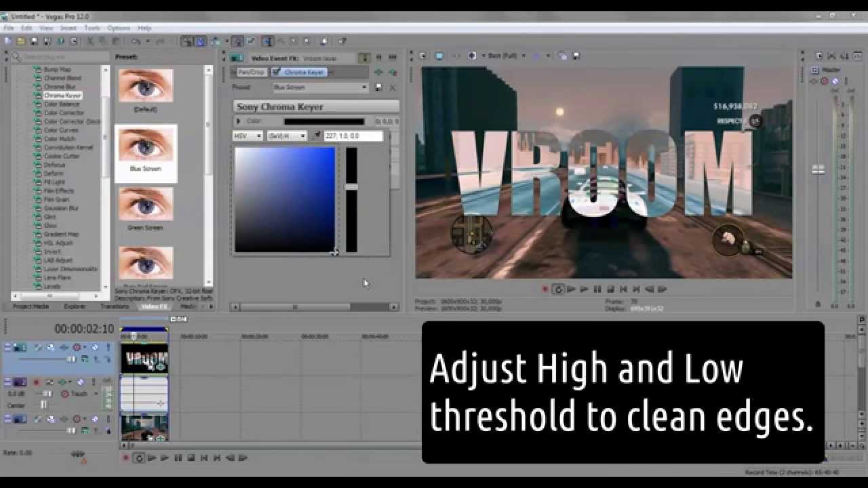868x488 pixels.
Task: Open Tools menu
Action: pyautogui.click(x=92, y=28)
